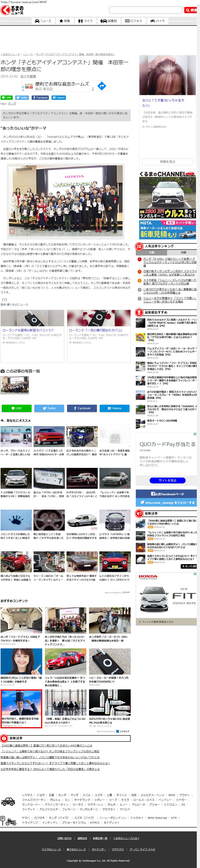Share via small Facebook button under title
This screenshot has width=200, height=868.
tap(40, 98)
